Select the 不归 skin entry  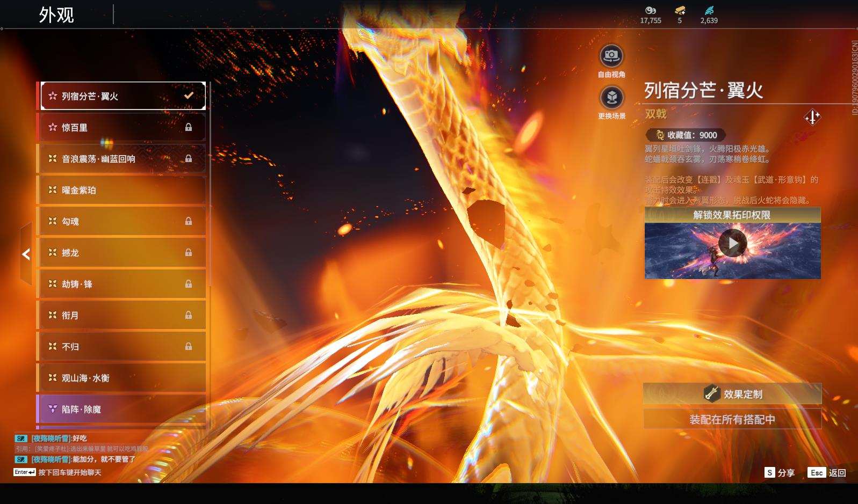123,347
